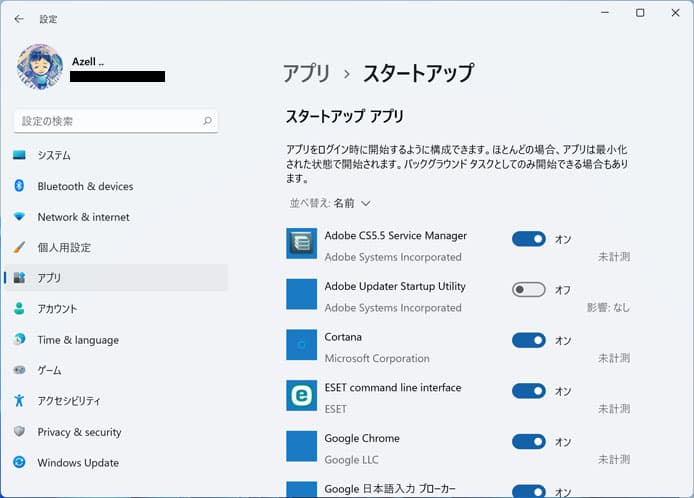Click the Cortana app icon
Screen dimensions: 694x498
pos(301,344)
